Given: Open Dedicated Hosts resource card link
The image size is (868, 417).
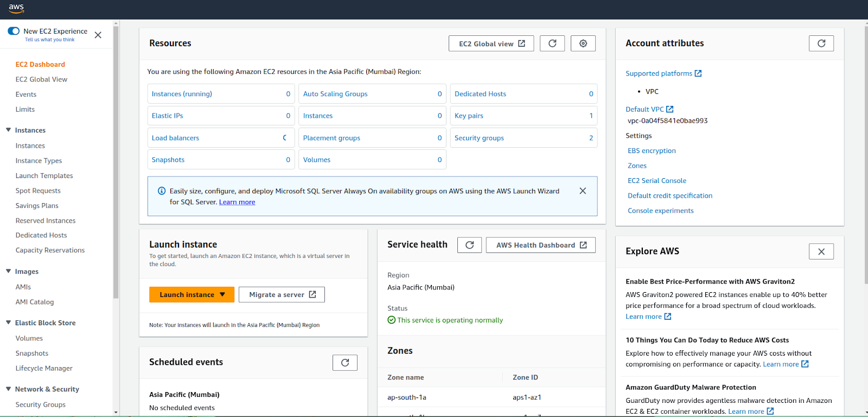Looking at the screenshot, I should (480, 94).
